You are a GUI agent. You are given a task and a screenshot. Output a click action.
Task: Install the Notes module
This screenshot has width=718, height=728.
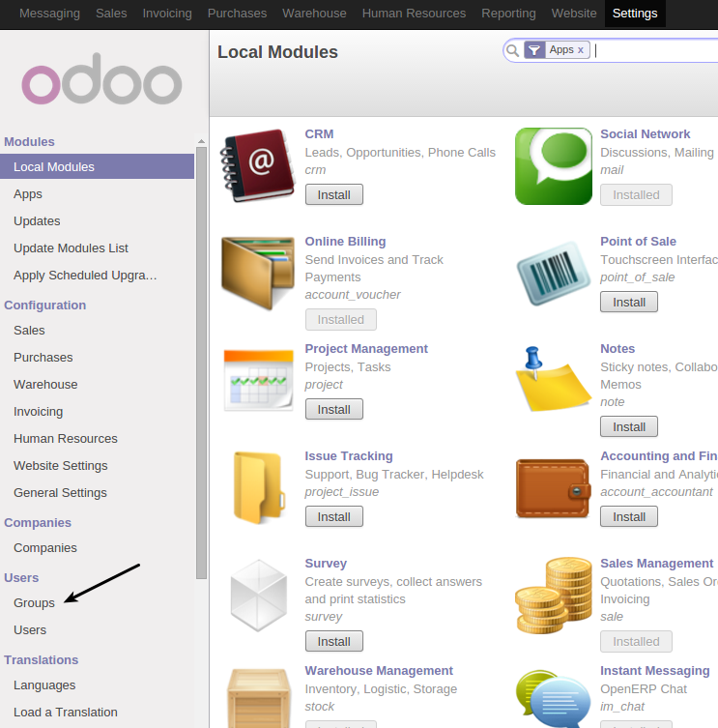[629, 426]
